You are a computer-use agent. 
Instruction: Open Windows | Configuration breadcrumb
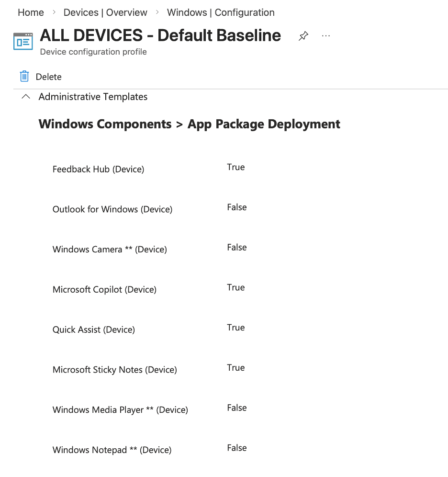(221, 12)
